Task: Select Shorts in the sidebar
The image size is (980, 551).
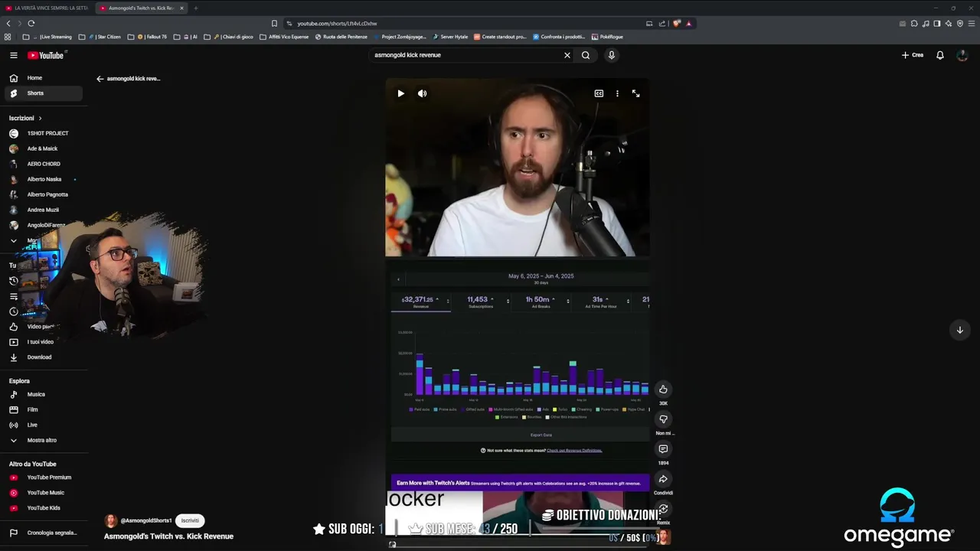Action: click(x=43, y=93)
